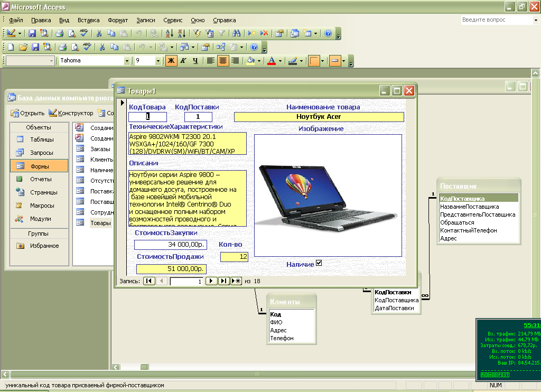Image resolution: width=541 pixels, height=392 pixels.
Task: Expand the Tahoma font name dropdown
Action: tap(127, 61)
